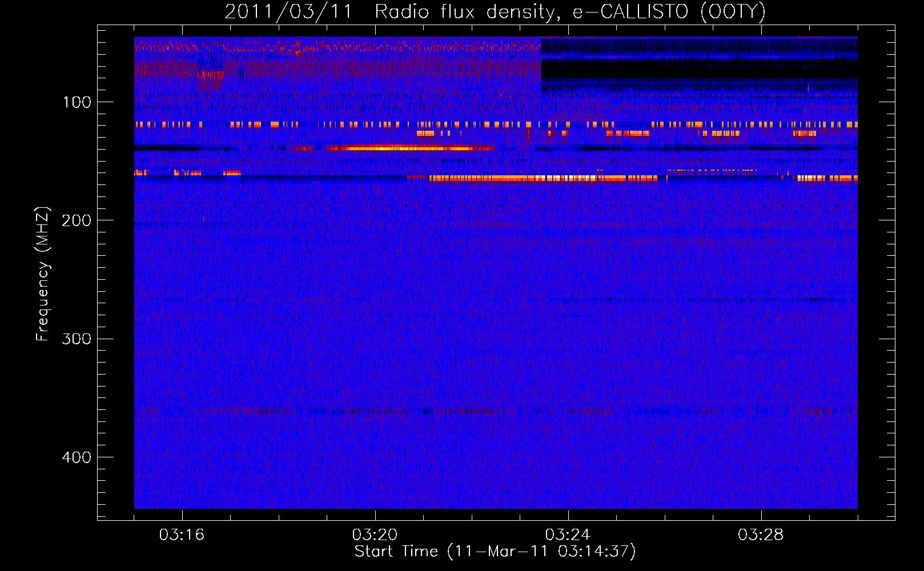Screen dimensions: 924x571
Task: Click the 'Start Time (11-Mar-11 03:14:37)' label
Action: pos(495,552)
